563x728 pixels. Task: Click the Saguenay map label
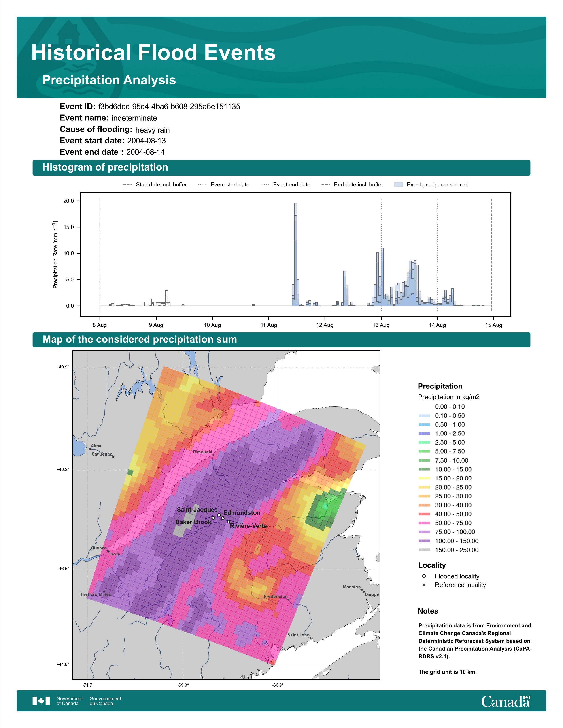[102, 454]
